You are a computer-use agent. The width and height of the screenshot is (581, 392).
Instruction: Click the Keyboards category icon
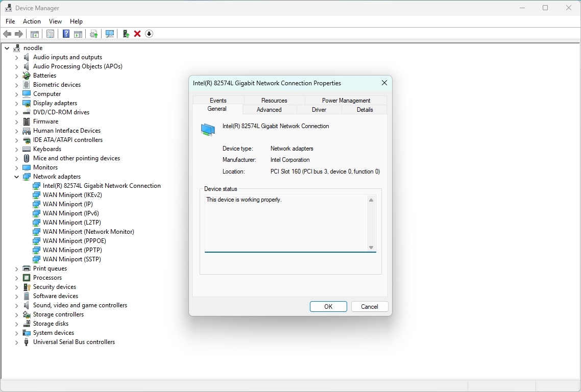[x=27, y=149]
